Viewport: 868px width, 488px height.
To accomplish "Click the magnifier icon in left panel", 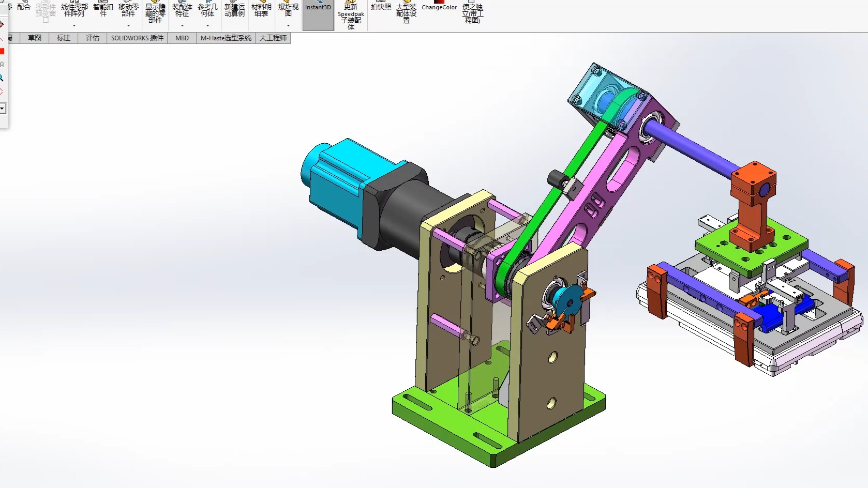I will click(2, 78).
